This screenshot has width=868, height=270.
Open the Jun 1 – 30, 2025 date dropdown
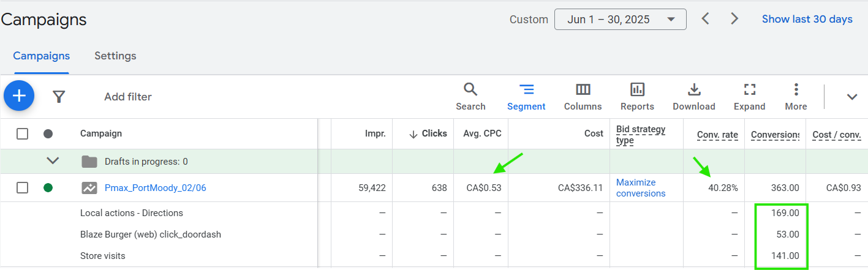[x=620, y=19]
